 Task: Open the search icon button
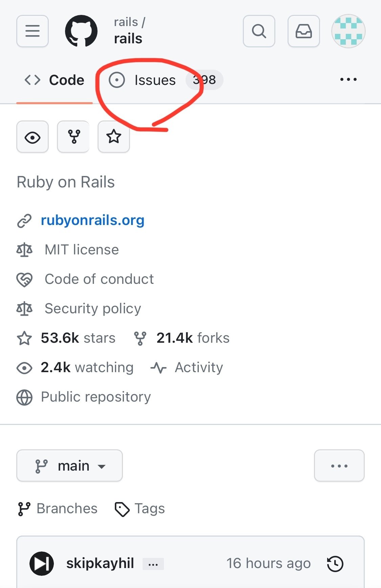point(259,31)
